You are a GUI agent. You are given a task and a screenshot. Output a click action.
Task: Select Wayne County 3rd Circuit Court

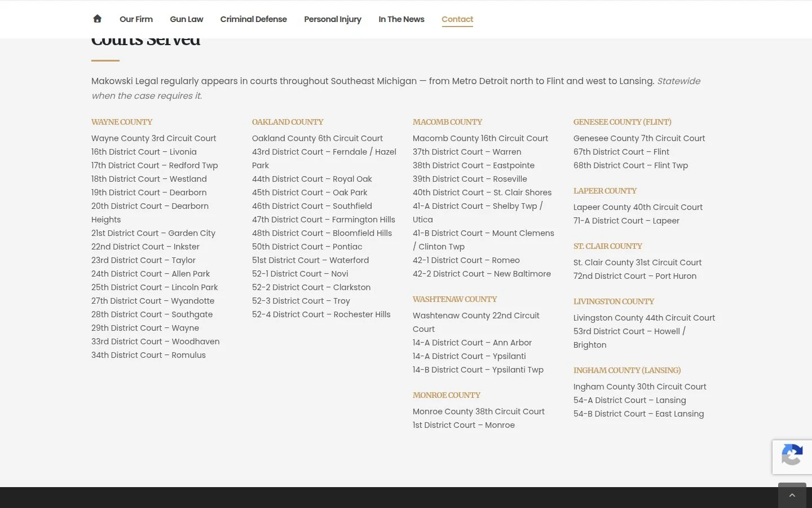154,138
